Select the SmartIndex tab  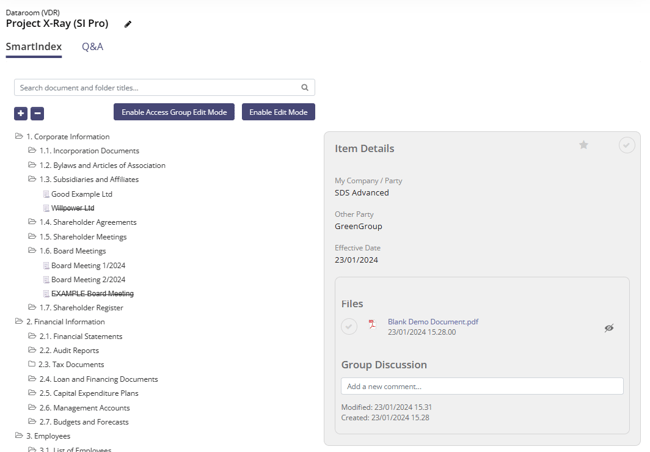point(34,47)
